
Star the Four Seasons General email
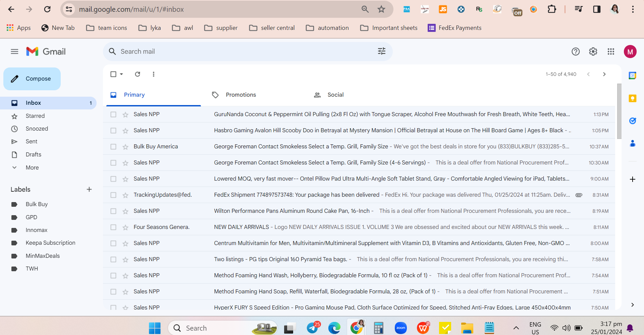pos(125,227)
